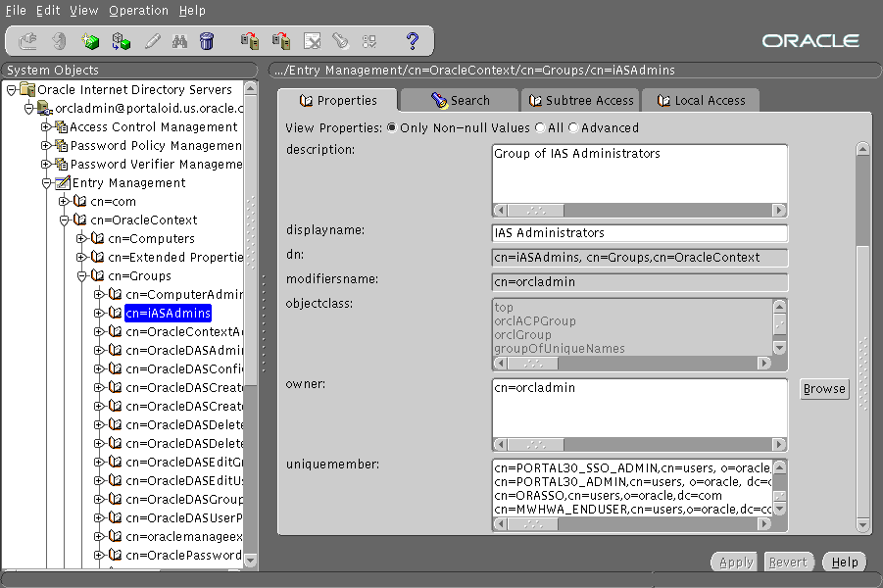Click the cn=oraclemanageex entry icon
Image resolution: width=883 pixels, height=588 pixels.
[116, 536]
